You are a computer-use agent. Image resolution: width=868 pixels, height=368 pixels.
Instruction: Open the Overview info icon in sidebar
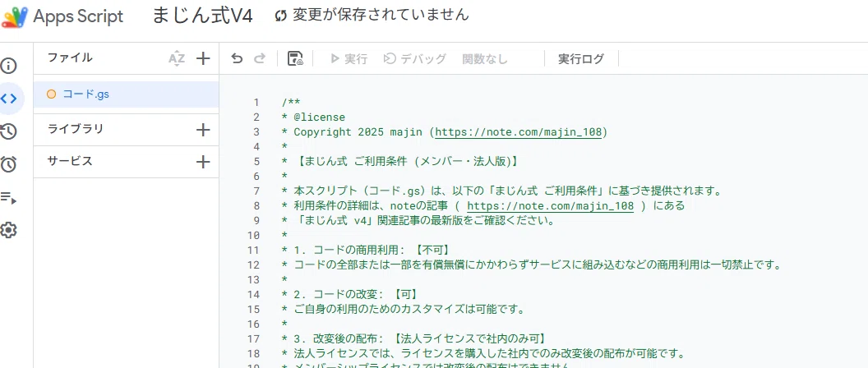(8, 67)
